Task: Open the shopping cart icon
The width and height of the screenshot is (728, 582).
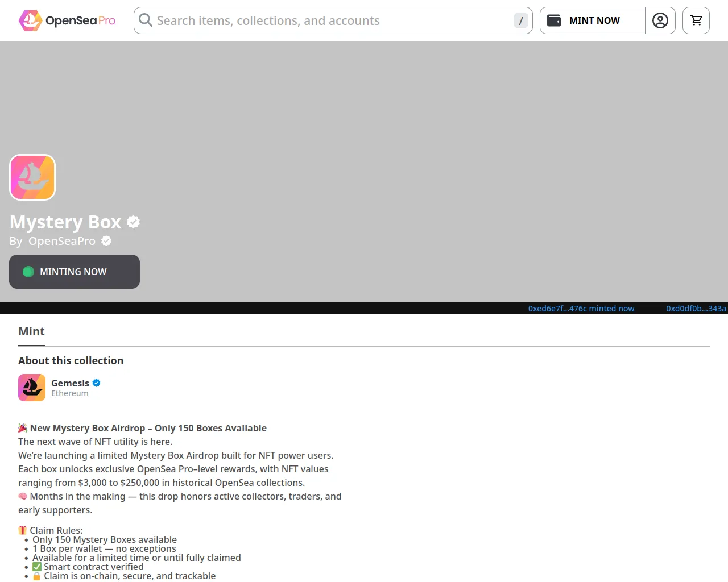Action: [696, 20]
